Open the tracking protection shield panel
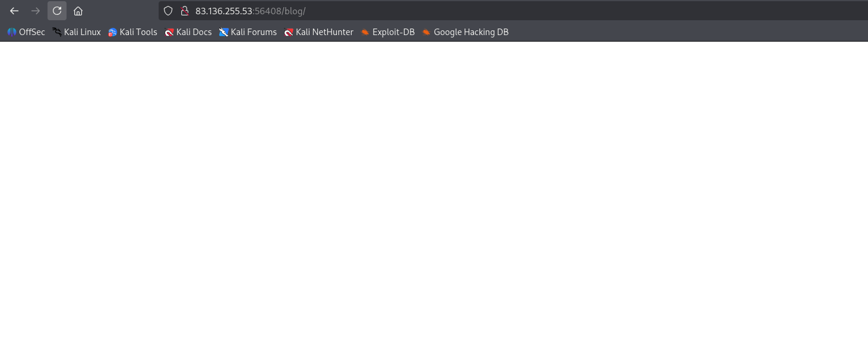The height and width of the screenshot is (348, 868). pos(168,11)
